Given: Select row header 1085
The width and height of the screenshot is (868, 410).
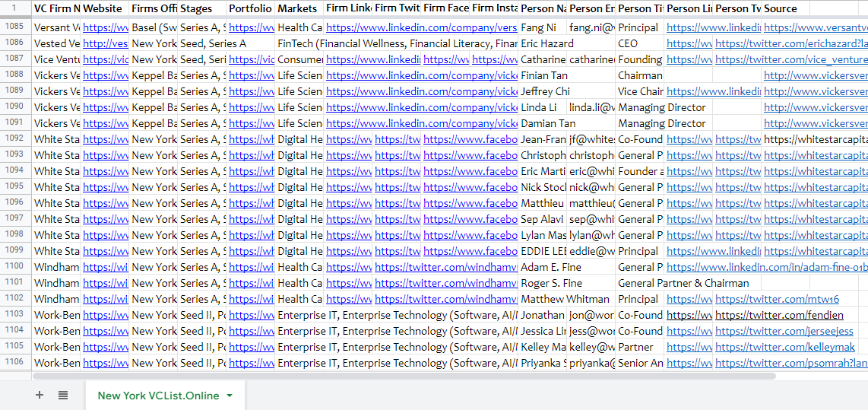Looking at the screenshot, I should (15, 27).
